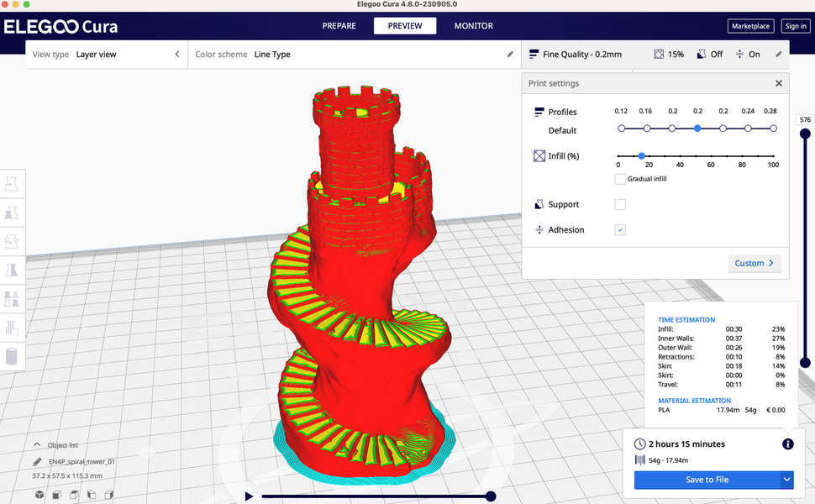Disable build plate Adhesion
Image resolution: width=815 pixels, height=504 pixels.
(x=619, y=229)
